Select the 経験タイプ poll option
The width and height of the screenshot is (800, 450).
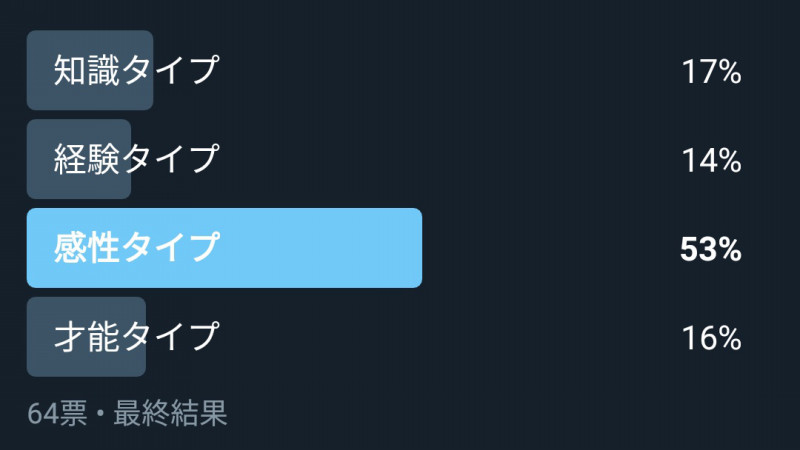137,159
